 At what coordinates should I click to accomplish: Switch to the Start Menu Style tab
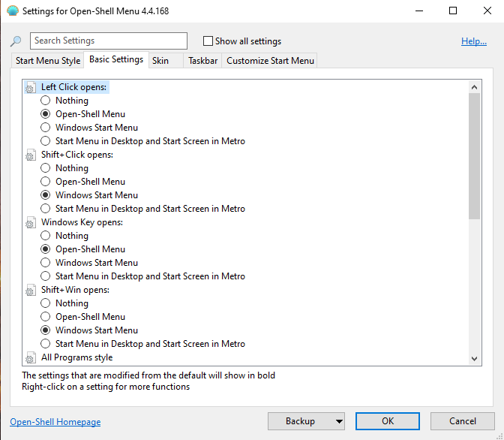tap(48, 61)
